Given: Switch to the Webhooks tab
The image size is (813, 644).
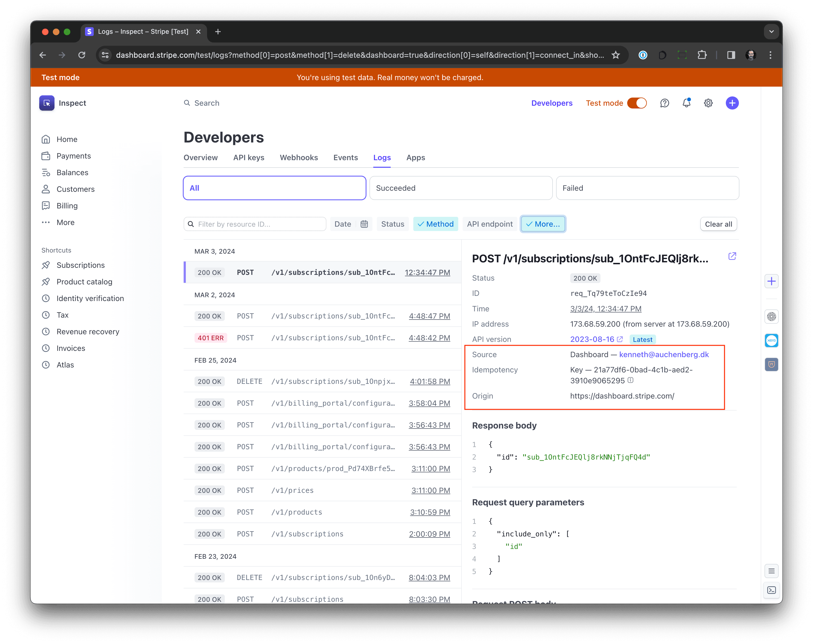Looking at the screenshot, I should pyautogui.click(x=299, y=157).
